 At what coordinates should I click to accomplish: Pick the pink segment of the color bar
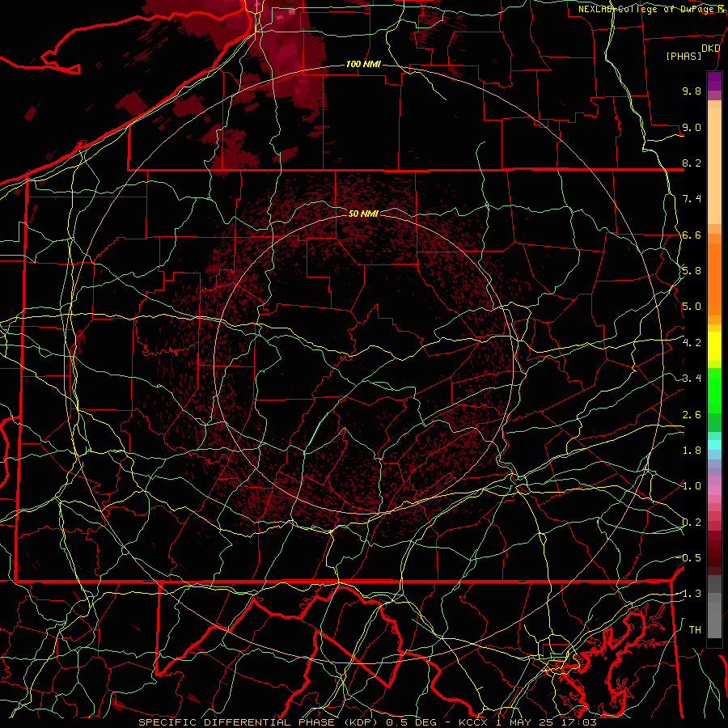(714, 490)
